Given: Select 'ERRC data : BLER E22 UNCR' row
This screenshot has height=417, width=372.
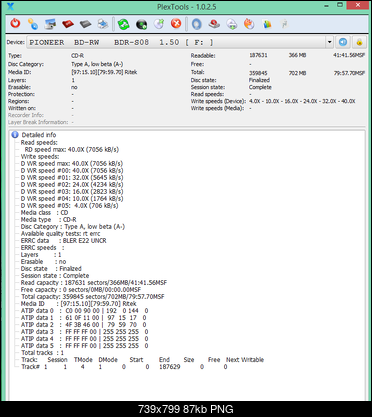Looking at the screenshot, I should [64, 241].
